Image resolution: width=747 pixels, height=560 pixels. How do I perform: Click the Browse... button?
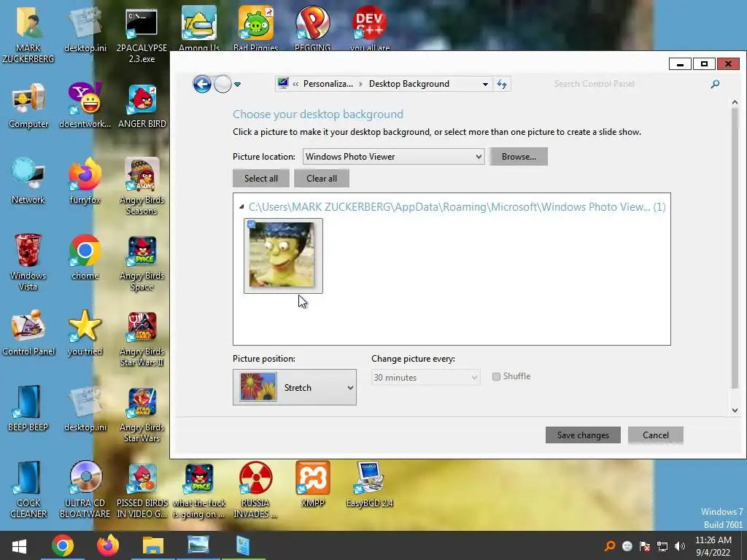click(519, 157)
